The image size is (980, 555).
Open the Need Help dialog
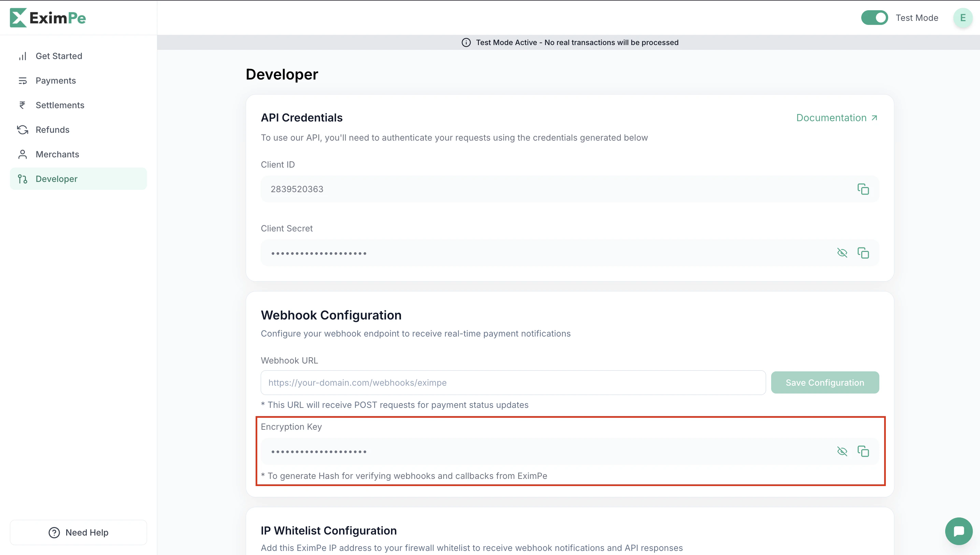pyautogui.click(x=78, y=532)
